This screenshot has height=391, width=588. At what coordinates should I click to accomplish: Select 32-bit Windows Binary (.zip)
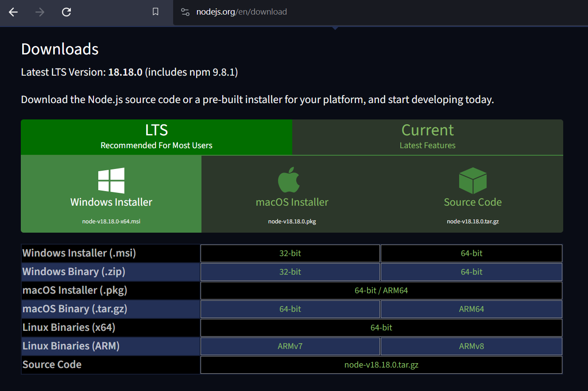(290, 272)
